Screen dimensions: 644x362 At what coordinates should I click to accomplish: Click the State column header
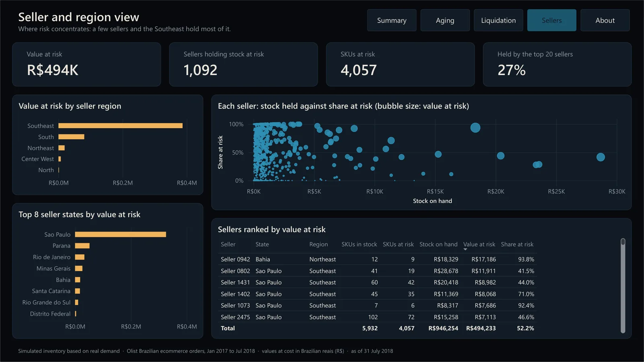click(262, 244)
